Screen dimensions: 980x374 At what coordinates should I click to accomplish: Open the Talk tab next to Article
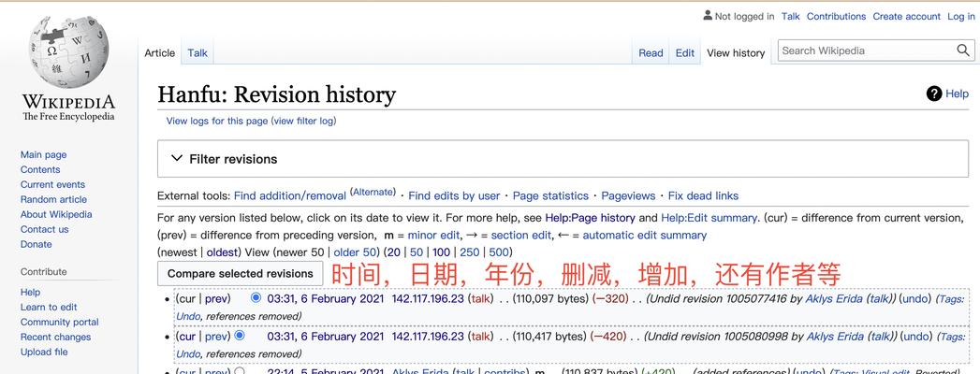(x=197, y=53)
